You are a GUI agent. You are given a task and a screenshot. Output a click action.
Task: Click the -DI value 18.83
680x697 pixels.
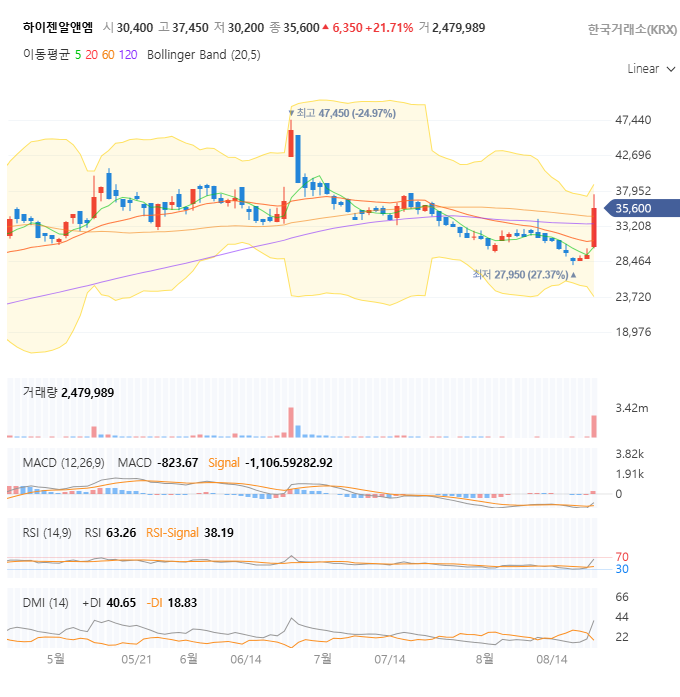pyautogui.click(x=182, y=603)
